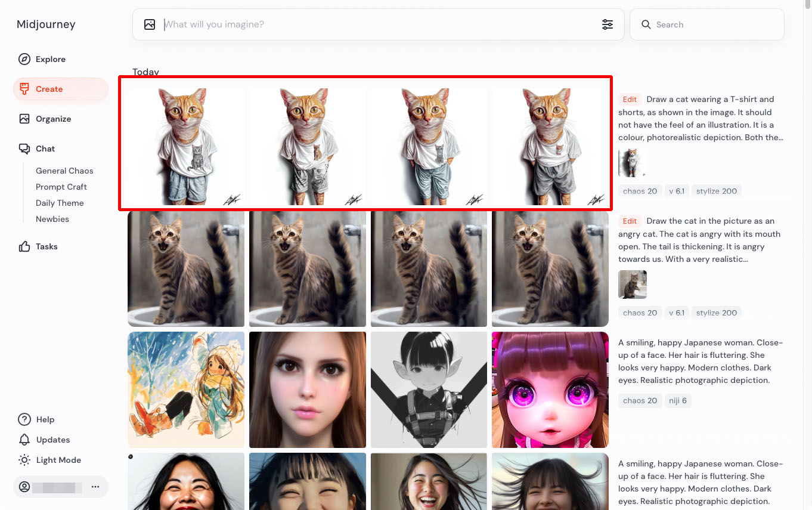812x510 pixels.
Task: Open the Help question mark icon
Action: coord(24,419)
